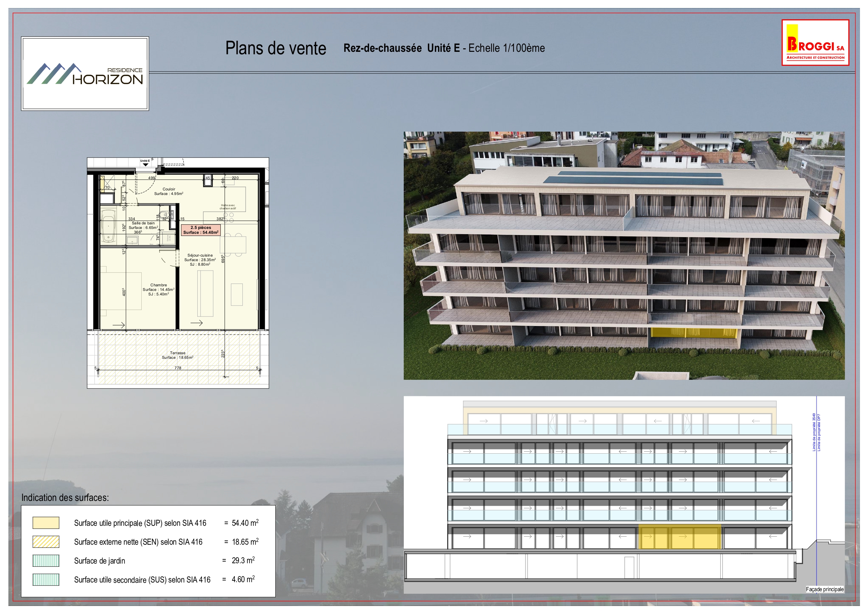Click the bathtub symbol in Salle de bain
The height and width of the screenshot is (614, 868).
(x=108, y=226)
